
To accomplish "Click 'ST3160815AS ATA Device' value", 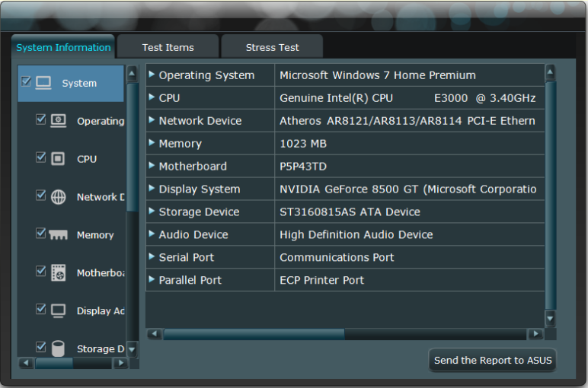I will 350,212.
